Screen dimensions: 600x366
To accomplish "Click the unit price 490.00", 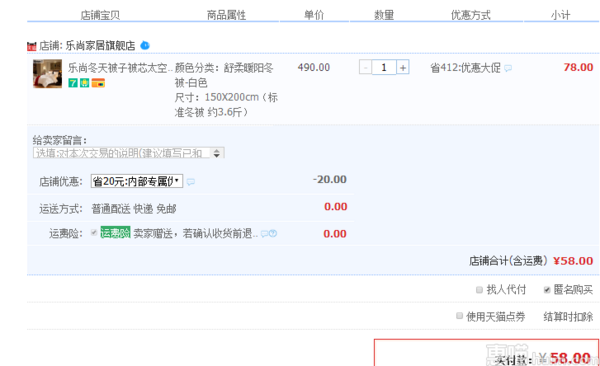I will [314, 67].
